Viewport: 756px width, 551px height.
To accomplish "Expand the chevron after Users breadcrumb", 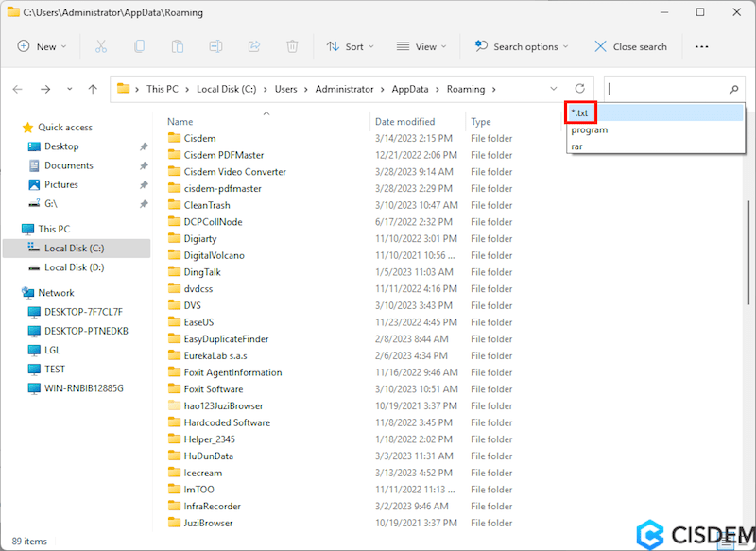I will pyautogui.click(x=305, y=89).
